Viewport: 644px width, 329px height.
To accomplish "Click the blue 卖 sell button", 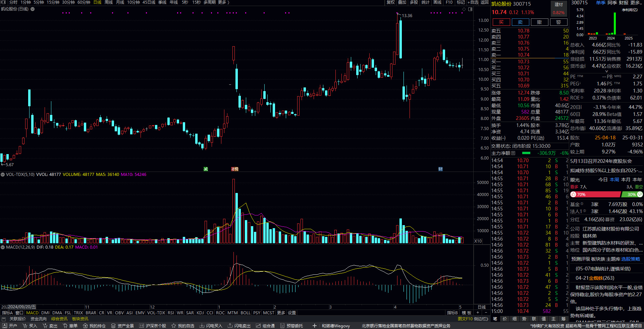I will coord(520,22).
